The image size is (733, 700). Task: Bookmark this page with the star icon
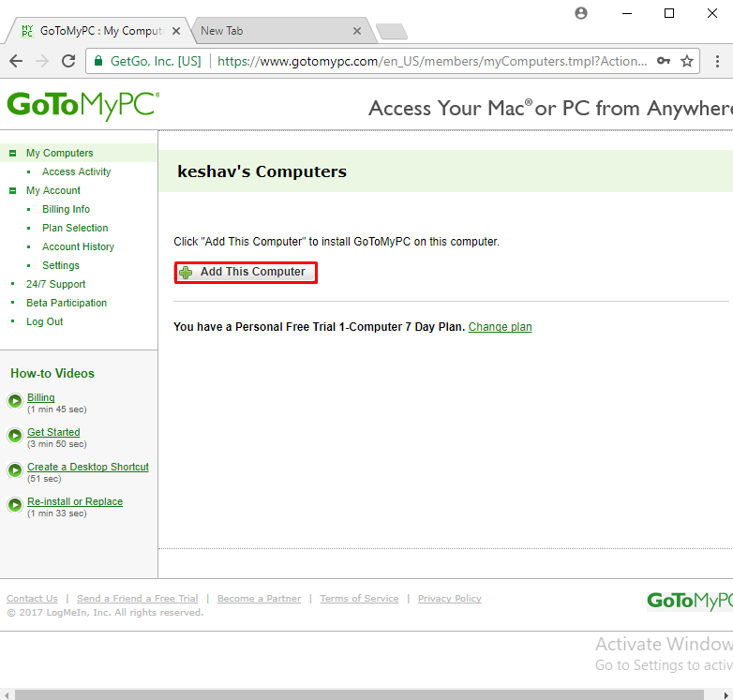tap(687, 61)
